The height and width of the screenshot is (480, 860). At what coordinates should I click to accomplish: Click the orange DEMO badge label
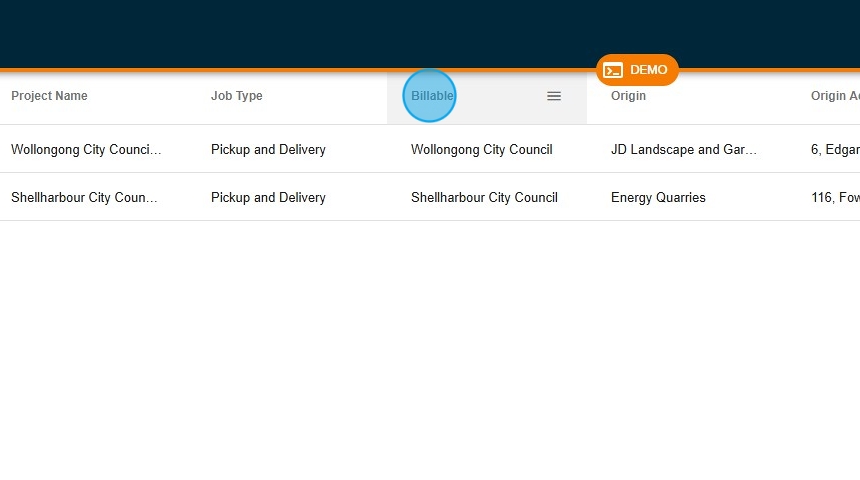pos(648,70)
